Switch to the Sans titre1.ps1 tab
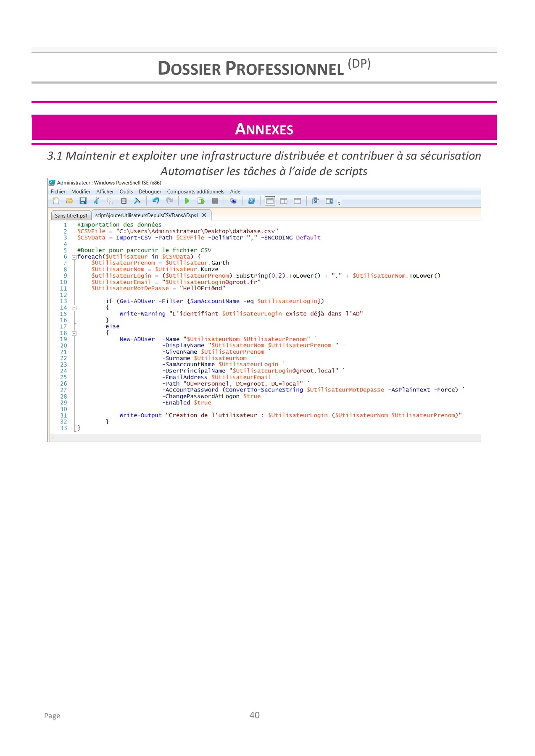Viewport: 535px width, 756px height. (71, 216)
